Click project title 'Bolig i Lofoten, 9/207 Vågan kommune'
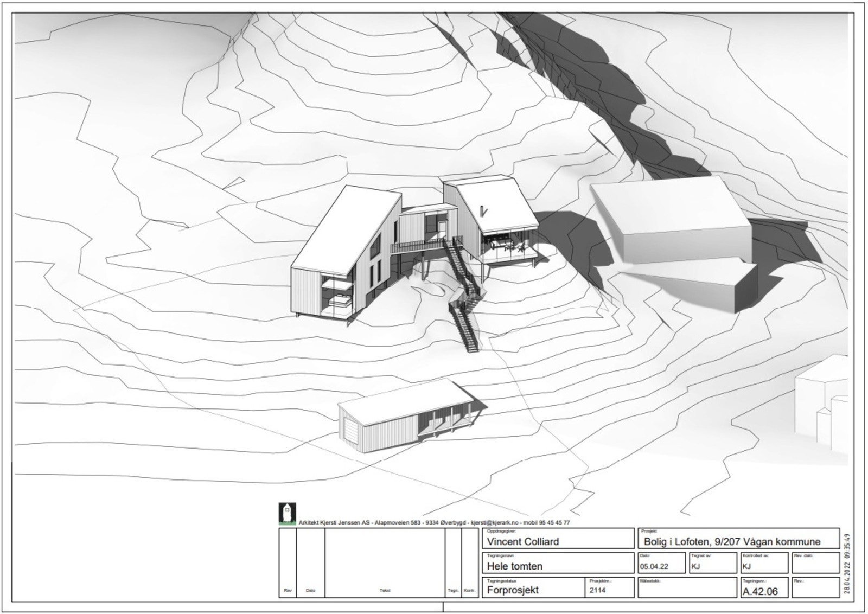This screenshot has width=868, height=614. (732, 541)
